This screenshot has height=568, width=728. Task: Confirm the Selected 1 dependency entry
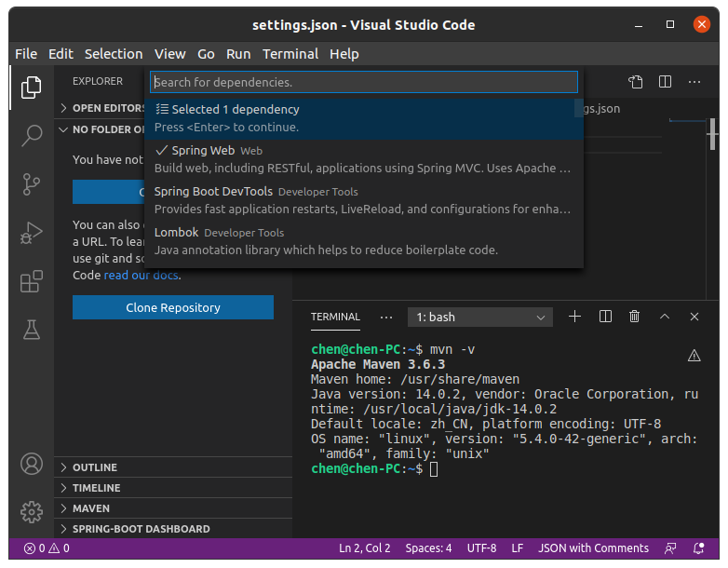[x=364, y=118]
